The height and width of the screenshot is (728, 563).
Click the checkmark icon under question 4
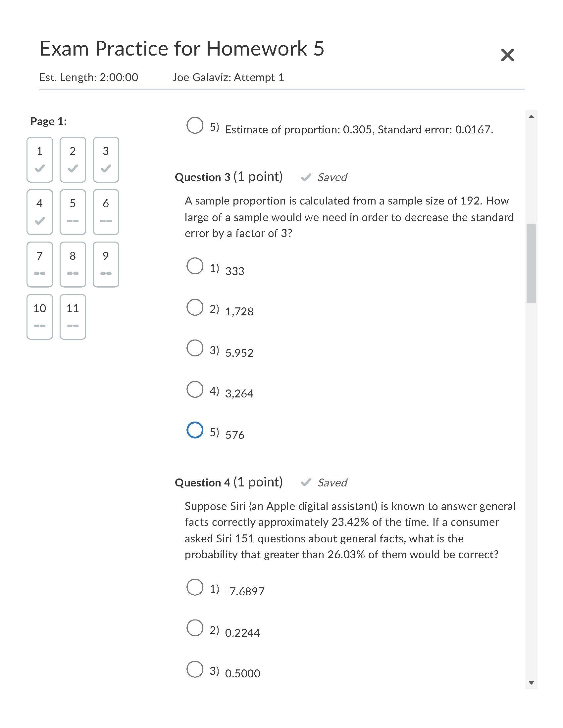click(39, 221)
